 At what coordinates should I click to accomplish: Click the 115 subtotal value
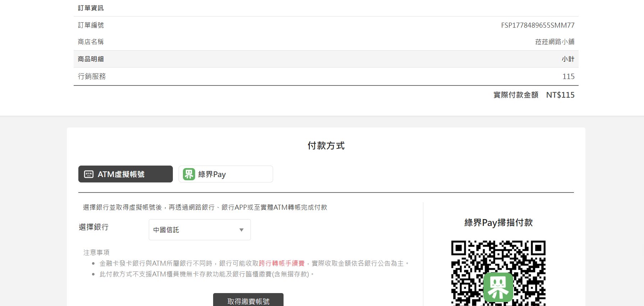[x=569, y=76]
